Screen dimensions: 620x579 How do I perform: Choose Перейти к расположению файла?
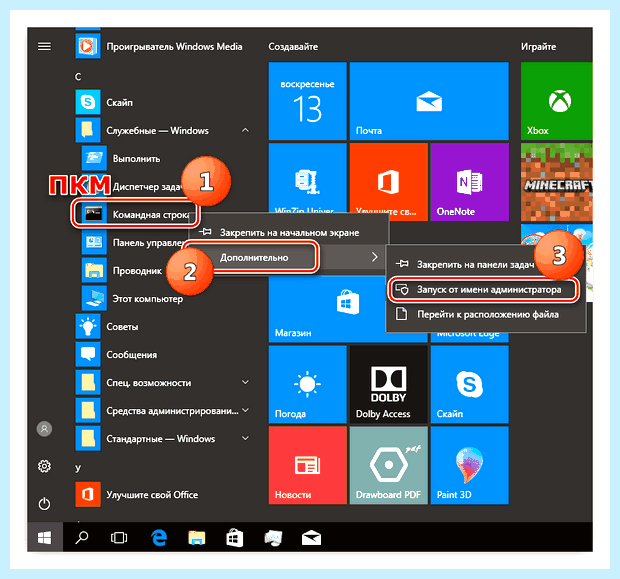pos(485,314)
